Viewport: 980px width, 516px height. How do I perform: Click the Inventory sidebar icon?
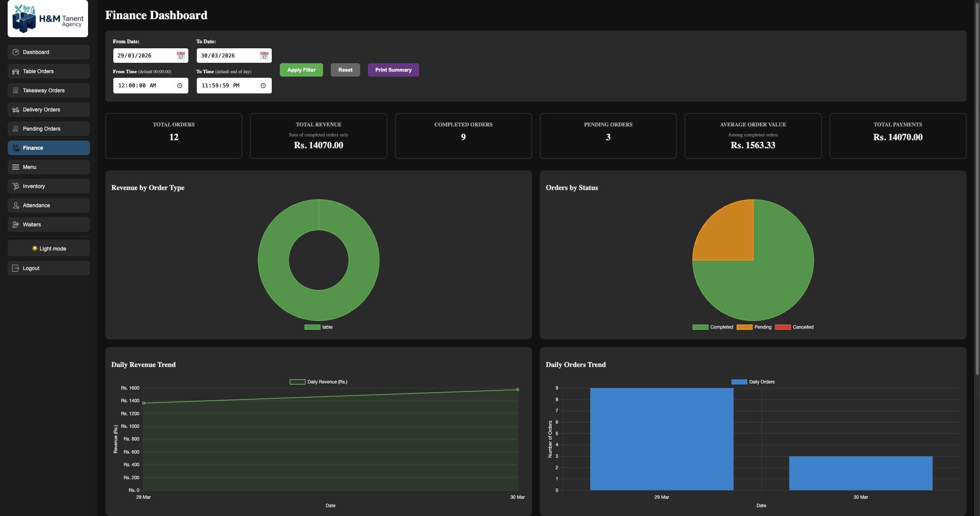[x=16, y=186]
